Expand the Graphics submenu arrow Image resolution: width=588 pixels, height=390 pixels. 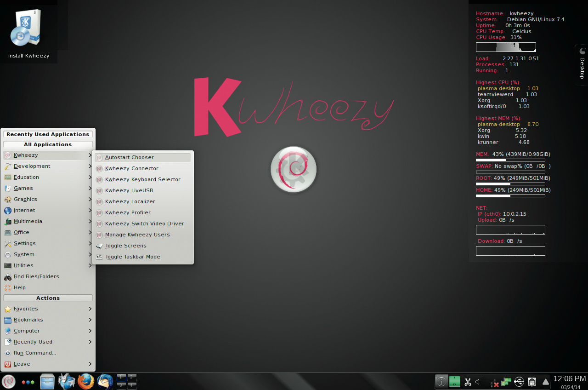pyautogui.click(x=90, y=199)
